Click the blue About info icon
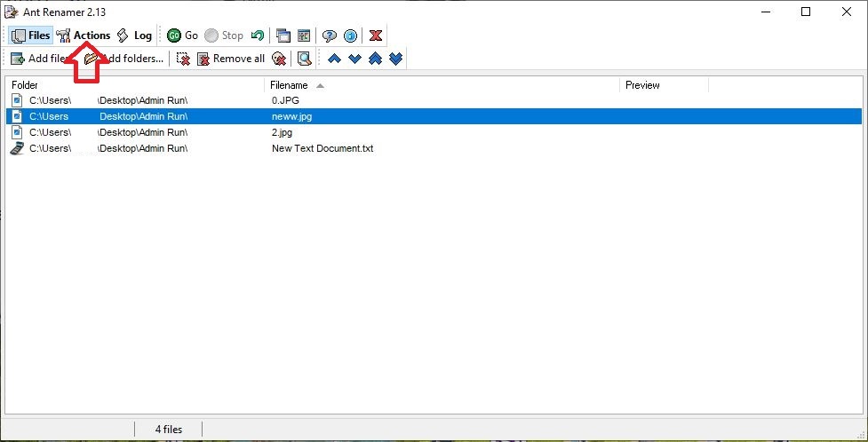This screenshot has height=442, width=868. tap(350, 36)
